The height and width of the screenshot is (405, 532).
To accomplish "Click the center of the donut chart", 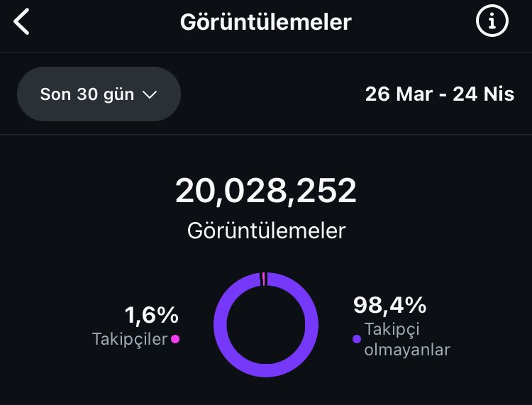I will click(266, 325).
